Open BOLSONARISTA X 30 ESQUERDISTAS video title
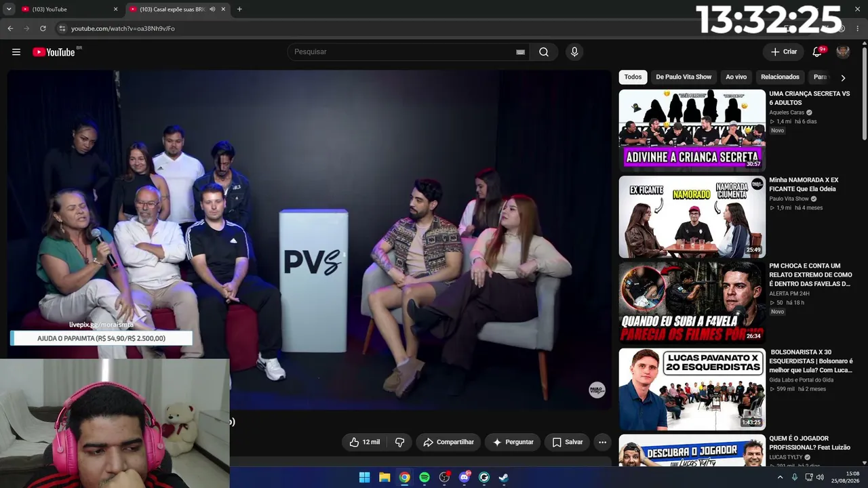 coord(811,361)
